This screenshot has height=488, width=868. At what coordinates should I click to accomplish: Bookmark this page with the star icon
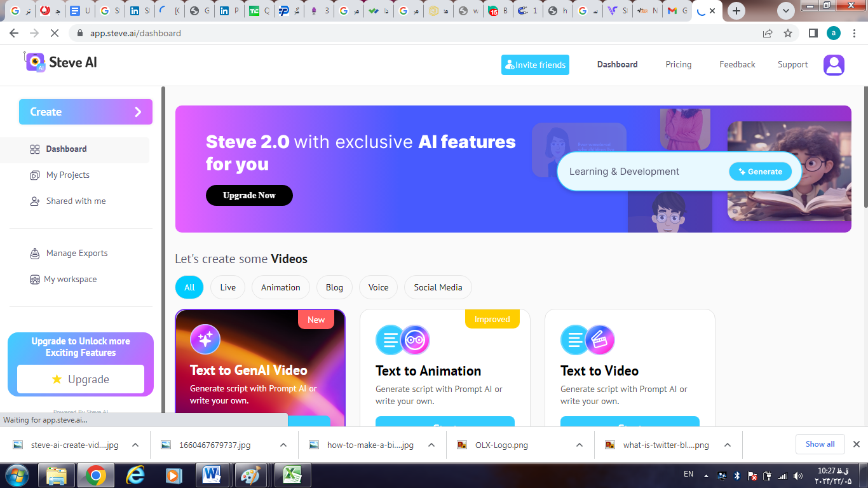tap(788, 33)
